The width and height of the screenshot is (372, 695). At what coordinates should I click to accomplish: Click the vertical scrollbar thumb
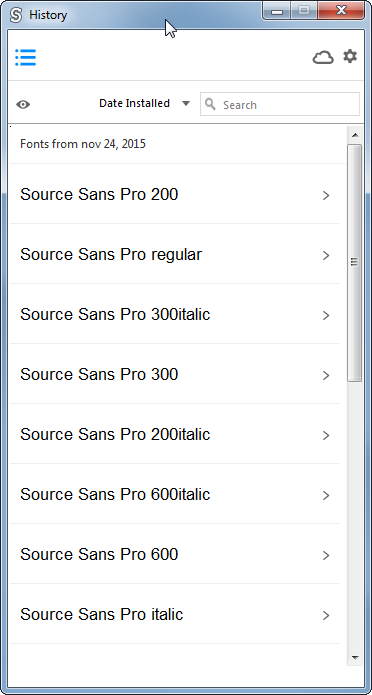354,262
